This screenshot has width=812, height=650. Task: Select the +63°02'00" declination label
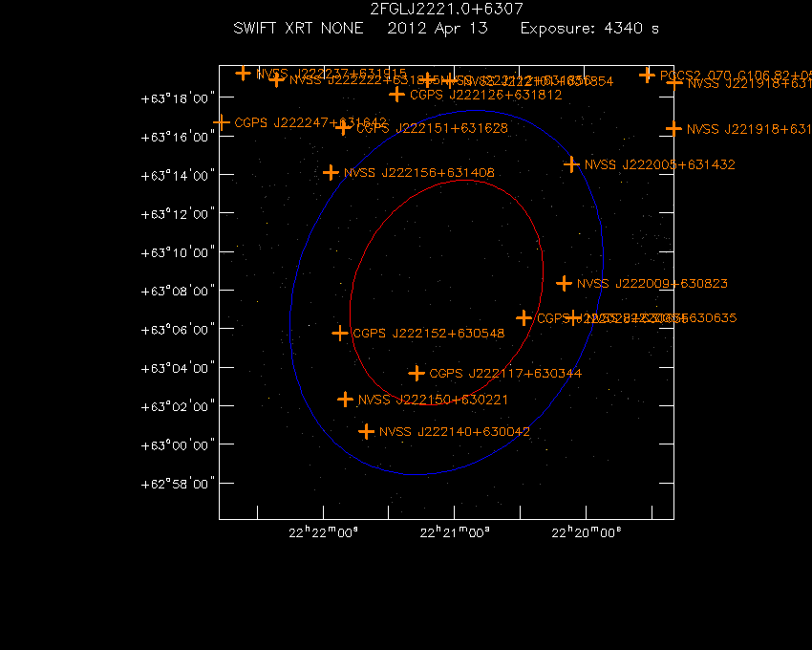178,406
